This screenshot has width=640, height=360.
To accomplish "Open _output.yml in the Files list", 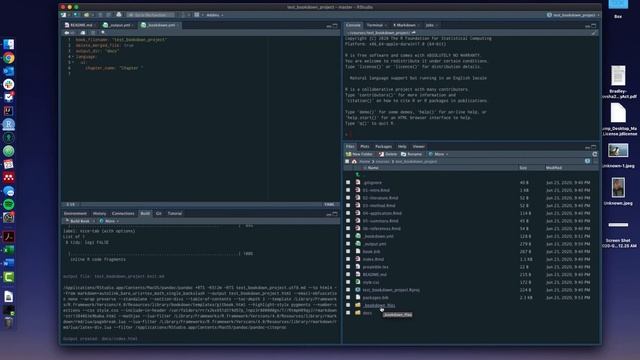I will pos(374,244).
